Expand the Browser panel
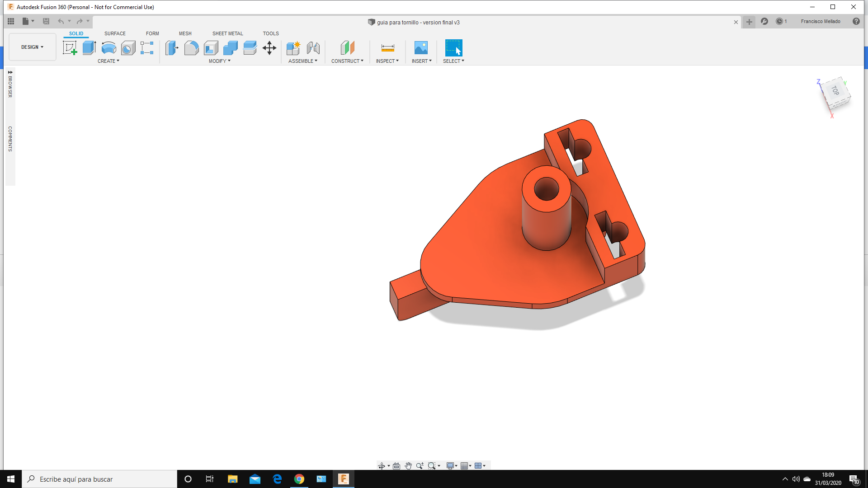Image resolution: width=868 pixels, height=488 pixels. pos(10,84)
